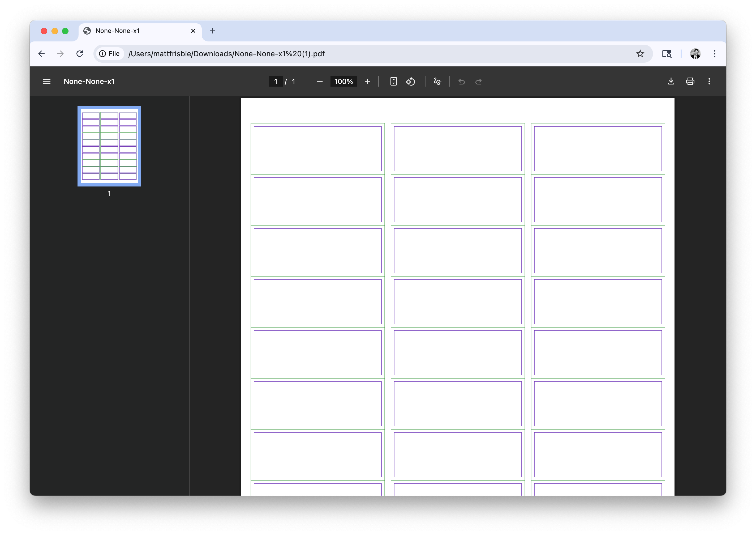Bookmark this page with the star
Screen dimensions: 756x535
[x=640, y=54]
